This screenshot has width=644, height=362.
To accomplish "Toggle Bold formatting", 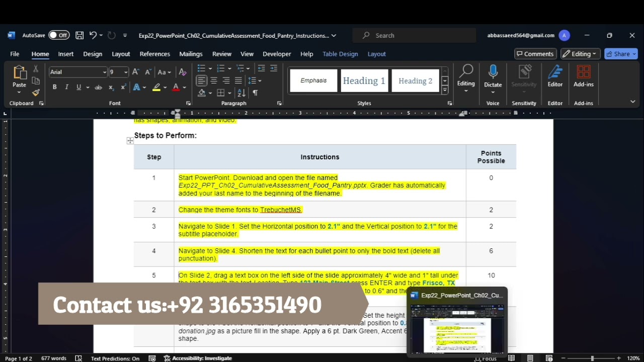I will pyautogui.click(x=54, y=87).
